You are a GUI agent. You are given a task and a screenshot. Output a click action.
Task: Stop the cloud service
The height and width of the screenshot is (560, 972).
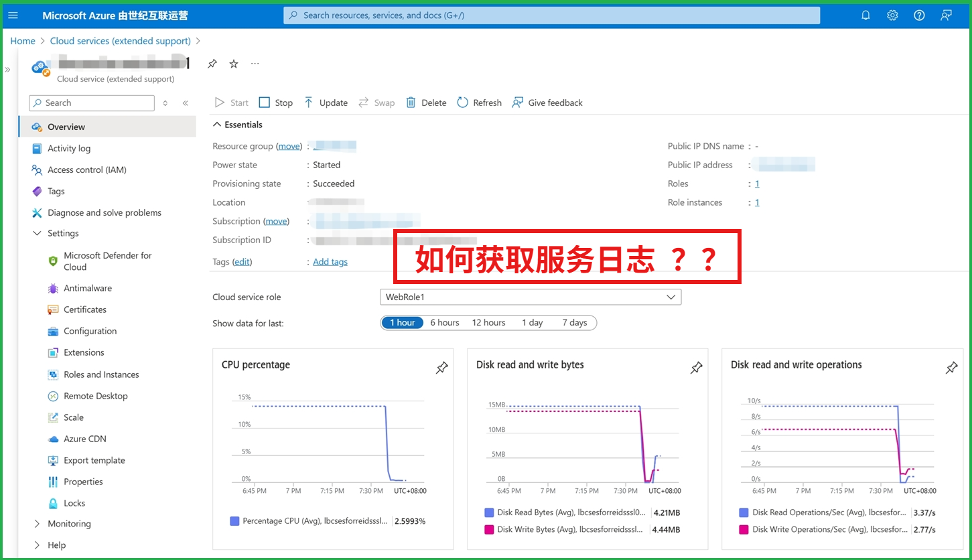[276, 102]
